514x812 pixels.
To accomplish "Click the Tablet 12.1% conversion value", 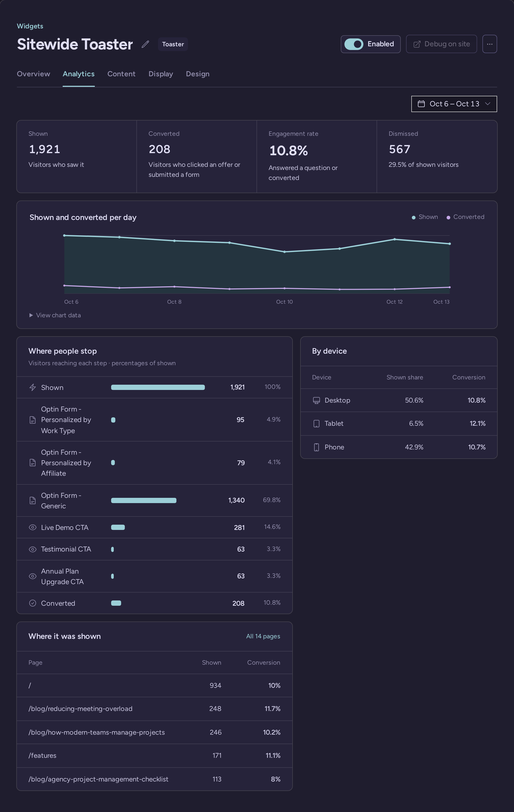I will tap(478, 424).
